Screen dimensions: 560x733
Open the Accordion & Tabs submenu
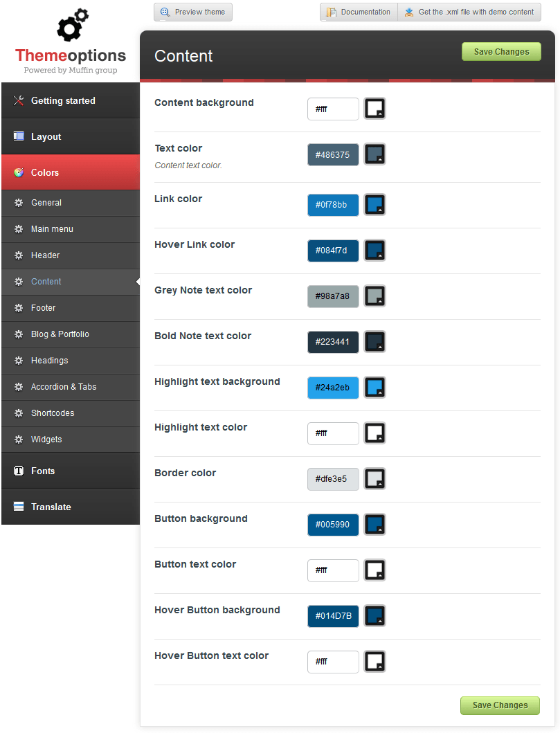coord(71,387)
